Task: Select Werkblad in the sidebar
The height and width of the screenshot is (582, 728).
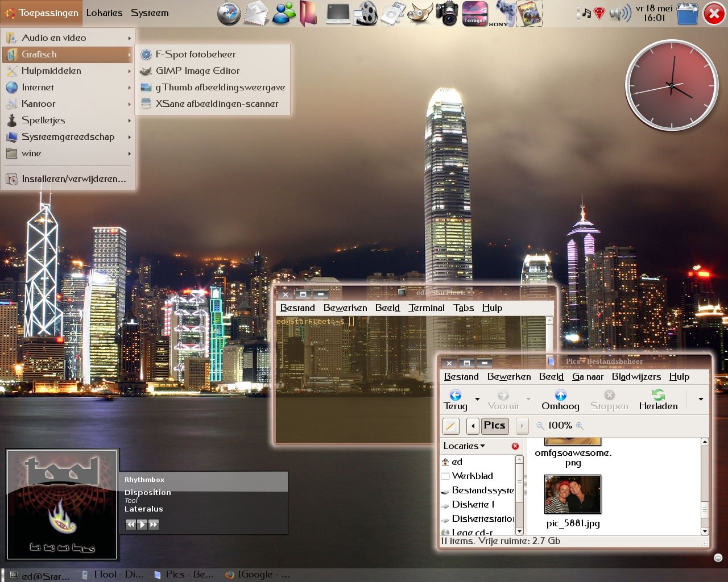Action: click(x=478, y=476)
